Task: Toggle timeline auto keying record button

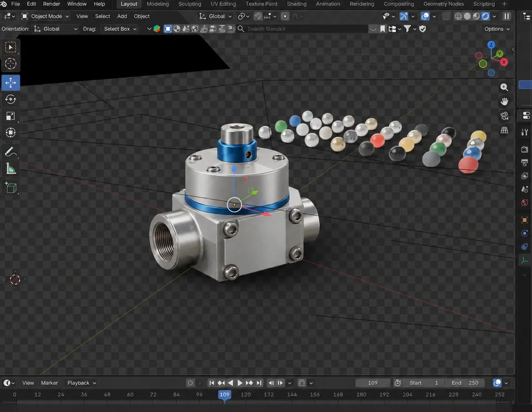Action: 190,383
